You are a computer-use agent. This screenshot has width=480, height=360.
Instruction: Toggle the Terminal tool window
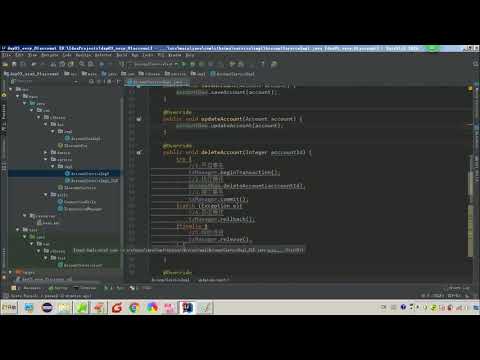(85, 288)
